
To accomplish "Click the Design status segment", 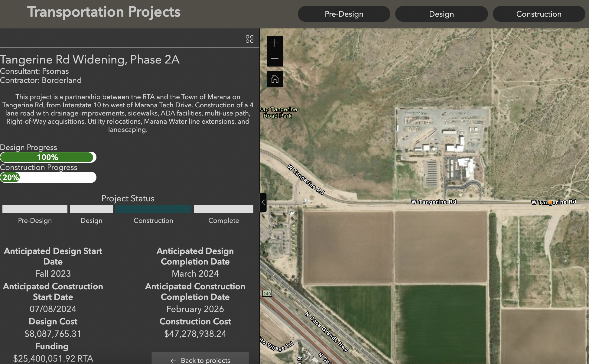I will coord(91,209).
